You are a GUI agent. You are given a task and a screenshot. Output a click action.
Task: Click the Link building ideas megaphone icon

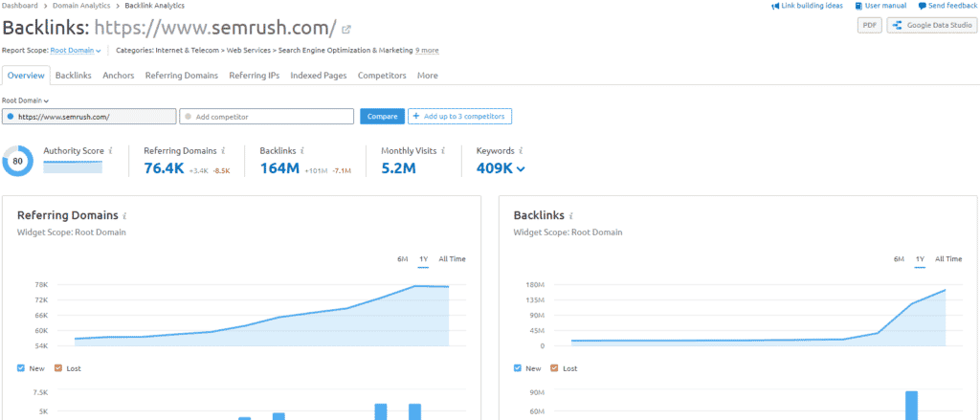tap(775, 6)
